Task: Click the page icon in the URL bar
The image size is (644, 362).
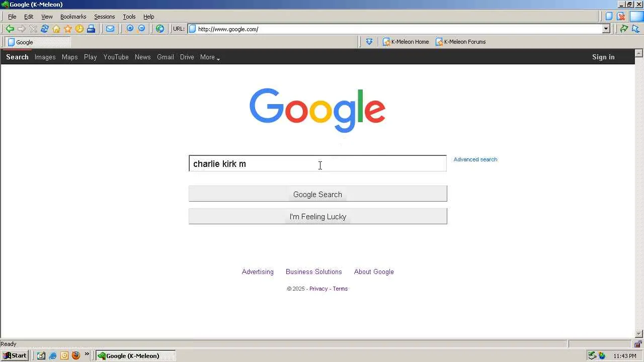Action: tap(192, 29)
